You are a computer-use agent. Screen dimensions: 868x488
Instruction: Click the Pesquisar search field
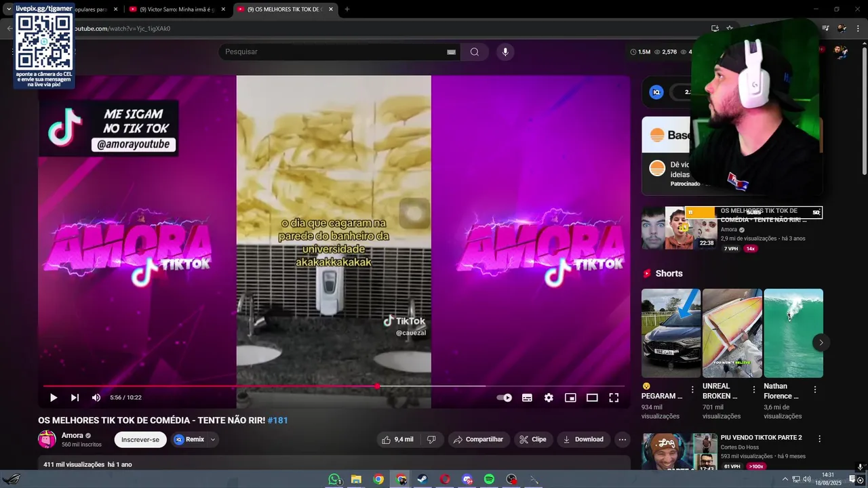tap(332, 52)
